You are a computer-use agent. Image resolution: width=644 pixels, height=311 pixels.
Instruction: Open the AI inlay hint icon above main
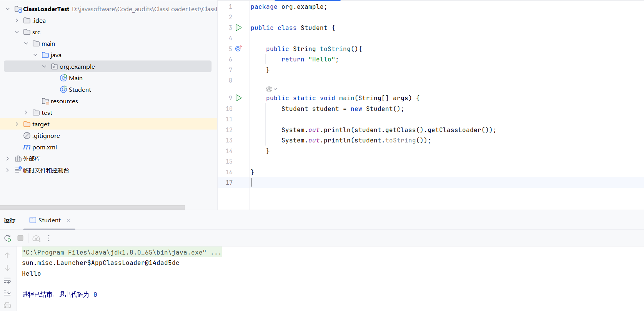point(269,89)
